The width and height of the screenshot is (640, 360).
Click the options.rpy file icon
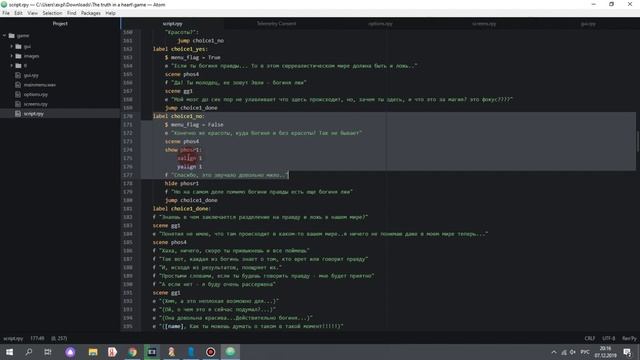coord(18,94)
